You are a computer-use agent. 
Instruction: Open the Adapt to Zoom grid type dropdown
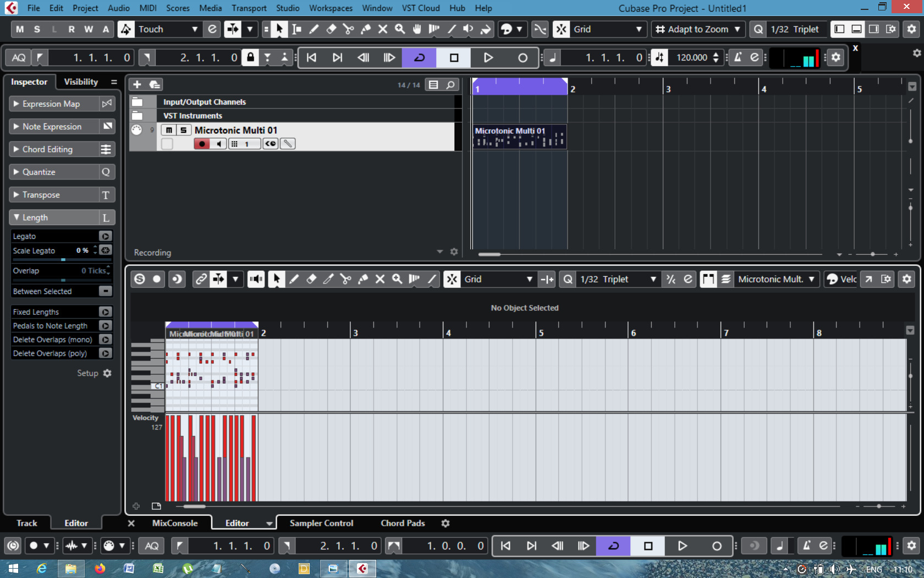pyautogui.click(x=698, y=29)
